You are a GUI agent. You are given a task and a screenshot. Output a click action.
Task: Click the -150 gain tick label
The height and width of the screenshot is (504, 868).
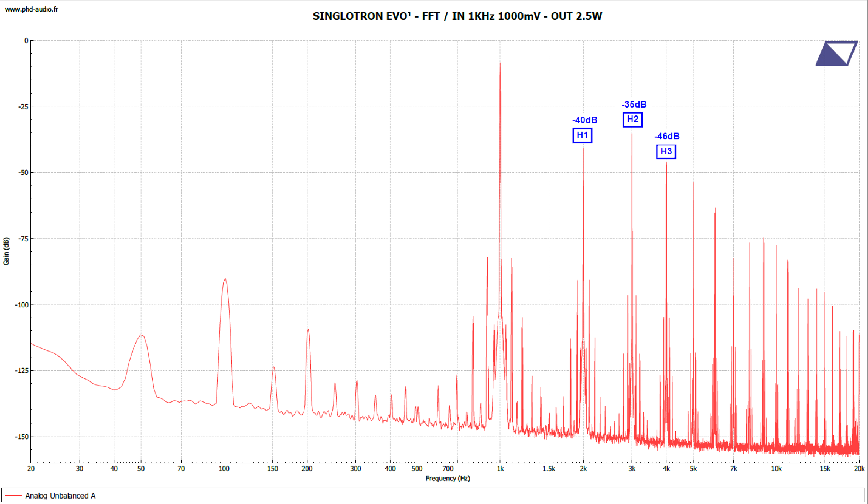click(22, 437)
